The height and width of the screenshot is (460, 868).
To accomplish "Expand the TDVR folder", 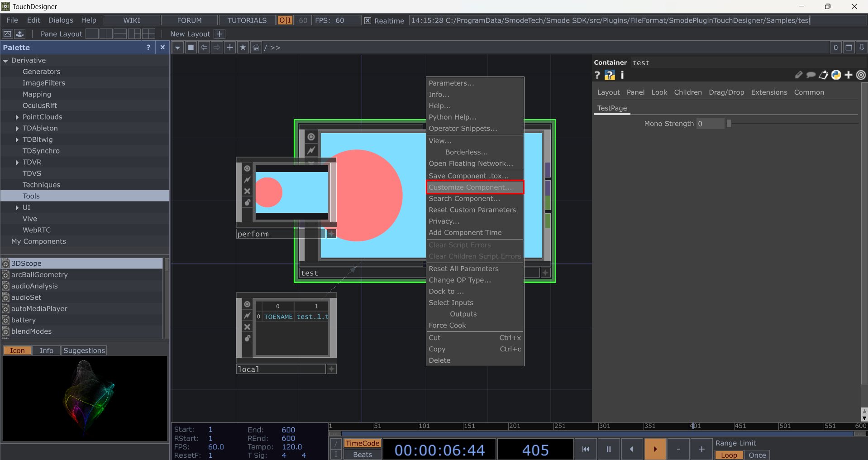I will coord(17,163).
